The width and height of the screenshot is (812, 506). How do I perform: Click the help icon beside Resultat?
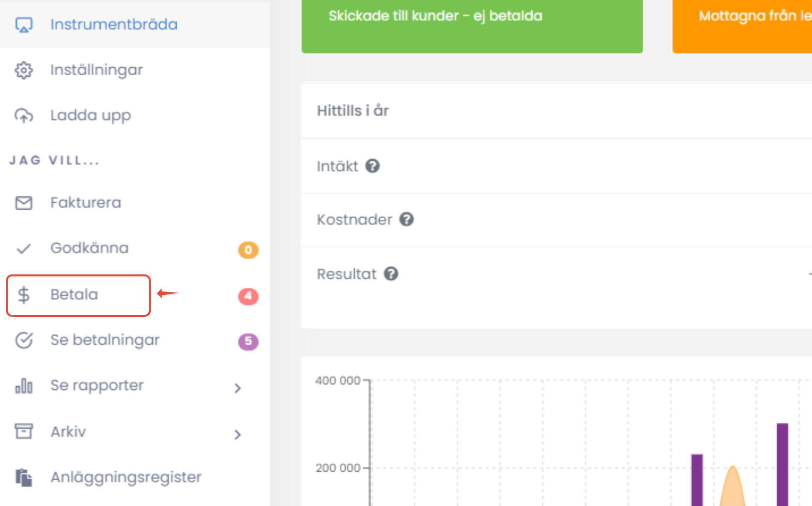click(x=391, y=274)
